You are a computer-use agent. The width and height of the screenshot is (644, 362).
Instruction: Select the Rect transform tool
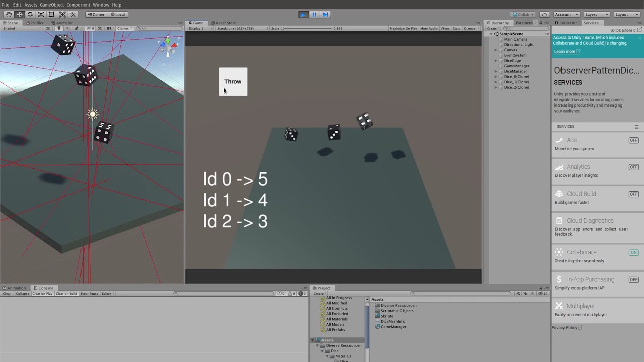(51, 14)
